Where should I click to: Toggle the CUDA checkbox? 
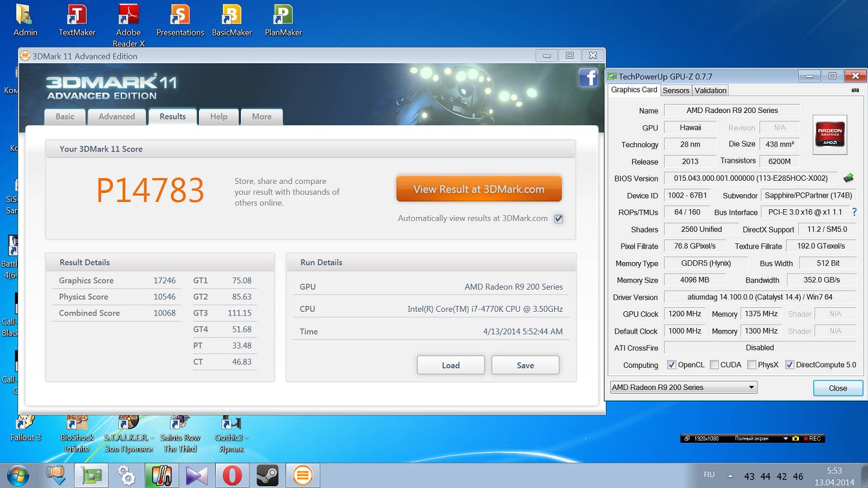(714, 365)
